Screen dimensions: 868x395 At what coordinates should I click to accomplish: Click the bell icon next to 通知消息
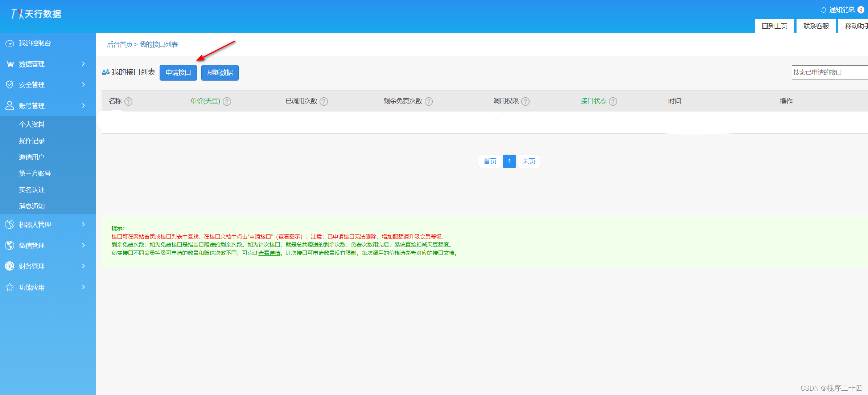(824, 10)
